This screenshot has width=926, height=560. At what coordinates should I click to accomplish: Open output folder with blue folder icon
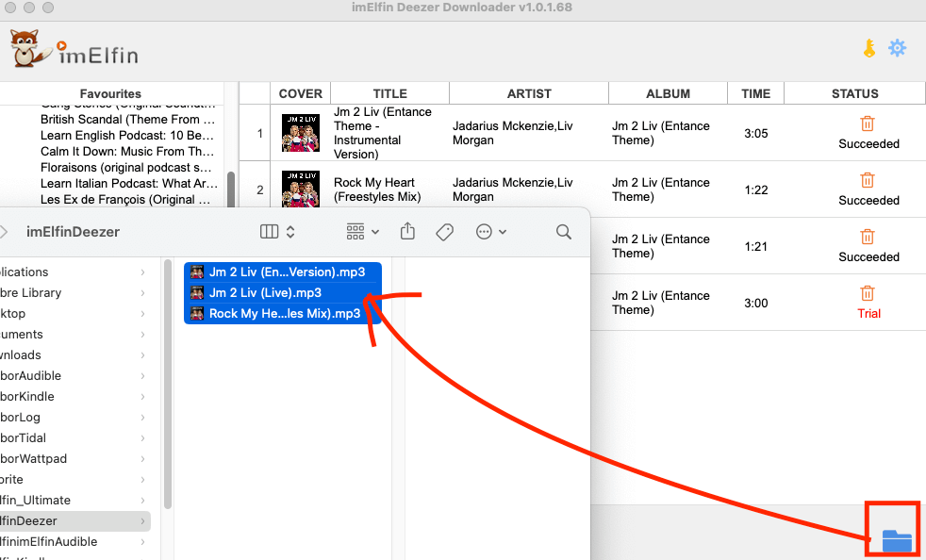[897, 540]
